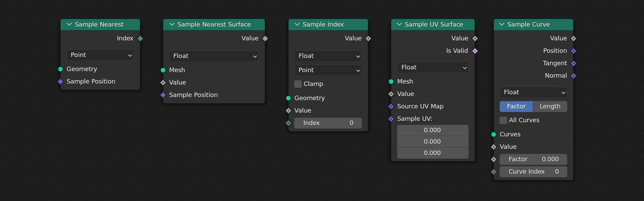This screenshot has width=644, height=201.
Task: Click the Index value field in Sample Index
Action: [x=328, y=123]
